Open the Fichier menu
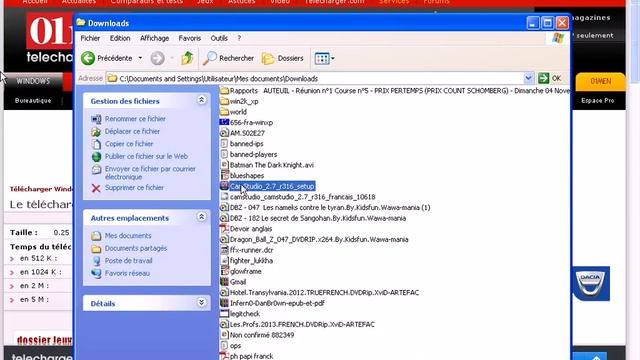 [90, 38]
